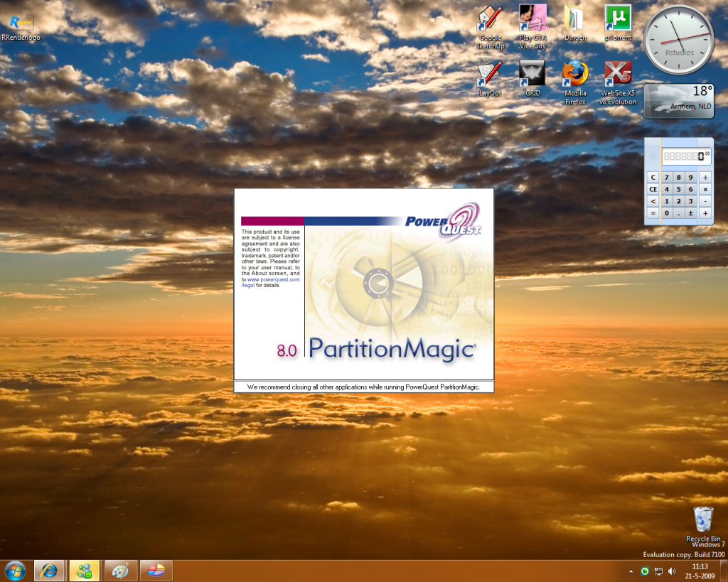Select the Play GTA Vice City shortcut
The image size is (728, 582).
532,28
